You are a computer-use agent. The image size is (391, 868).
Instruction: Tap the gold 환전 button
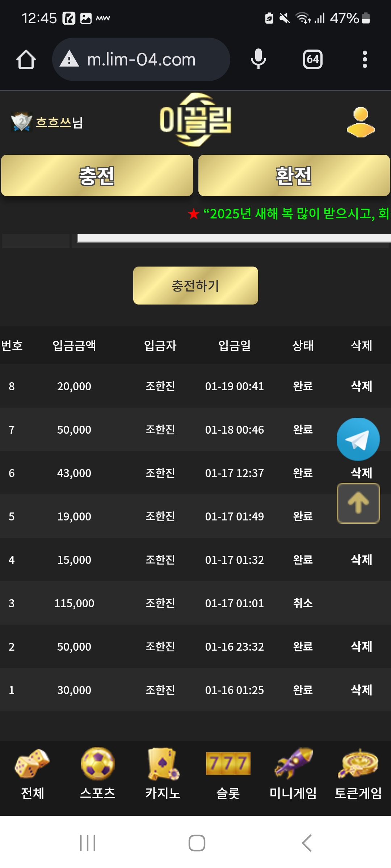coord(294,176)
